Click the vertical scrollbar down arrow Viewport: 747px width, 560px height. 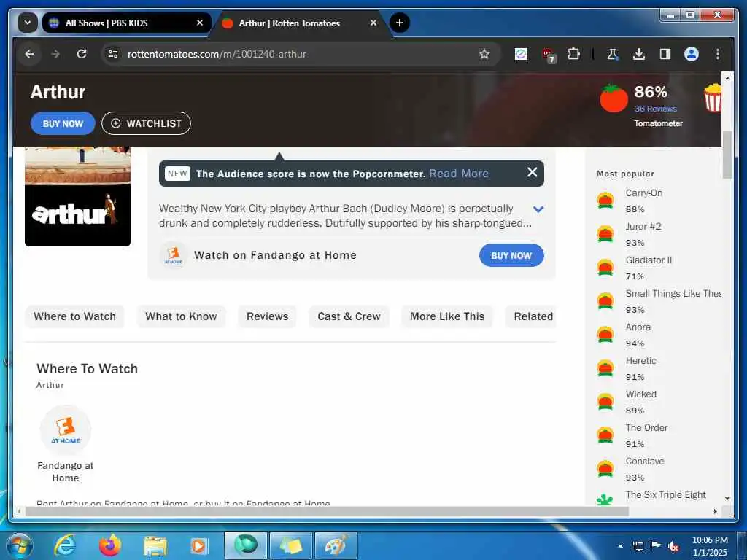727,499
